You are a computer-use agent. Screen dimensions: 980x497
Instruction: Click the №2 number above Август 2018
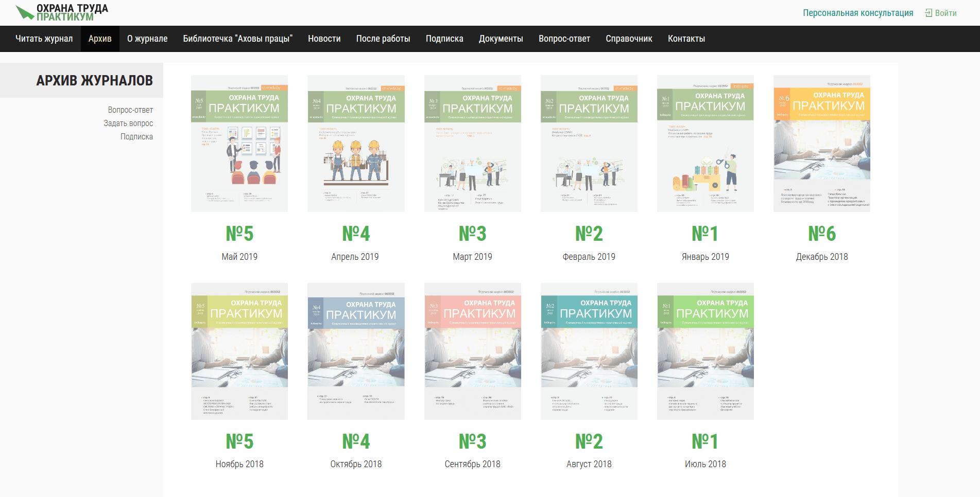click(x=589, y=441)
